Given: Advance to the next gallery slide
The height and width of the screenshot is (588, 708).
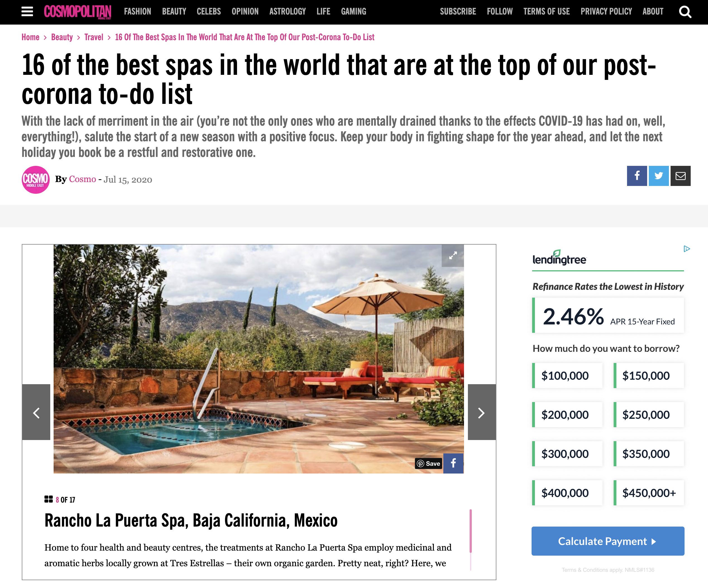Looking at the screenshot, I should pos(481,413).
